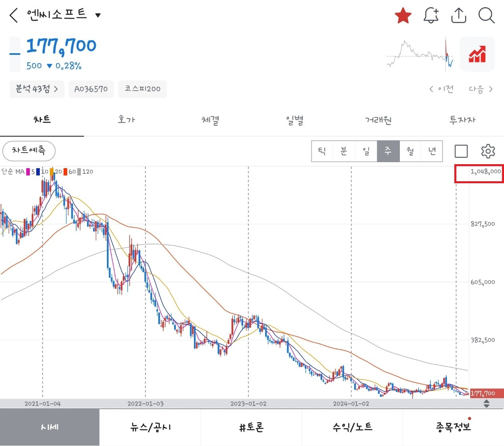Screen dimensions: 504x446
Task: Tap the 827,500 axis label
Action: 483,224
